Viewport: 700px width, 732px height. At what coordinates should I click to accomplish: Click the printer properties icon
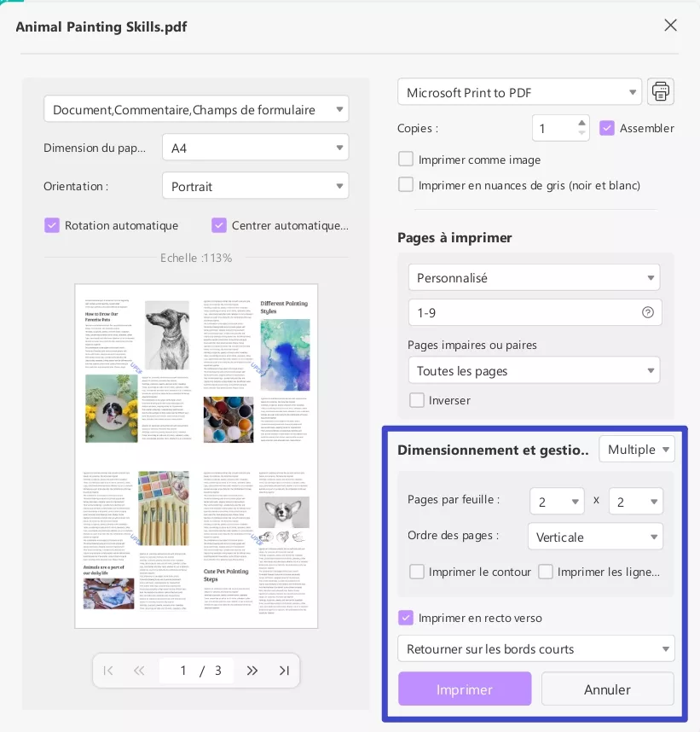[661, 91]
